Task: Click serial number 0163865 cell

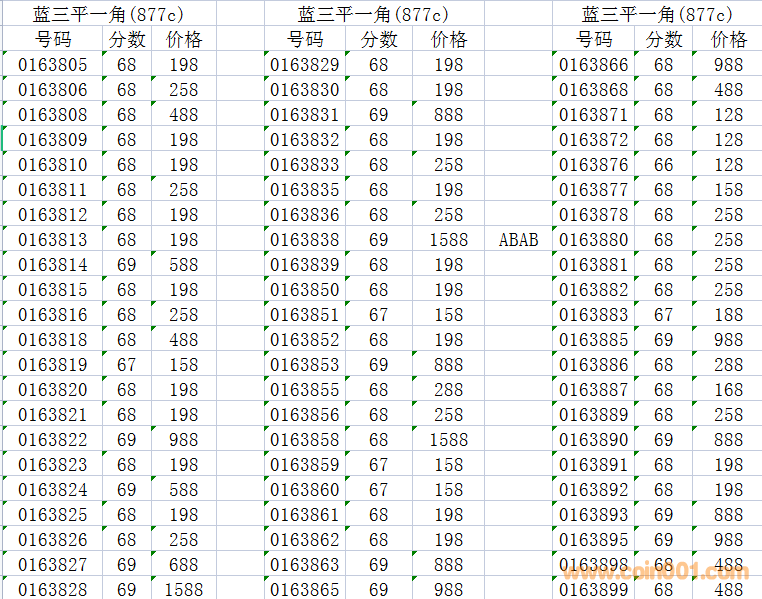Action: 305,590
